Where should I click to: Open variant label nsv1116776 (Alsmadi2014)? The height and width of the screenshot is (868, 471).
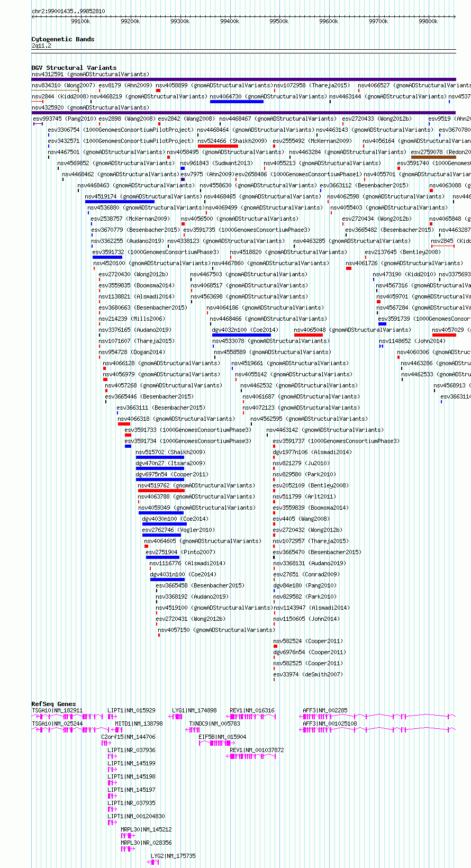pyautogui.click(x=187, y=563)
